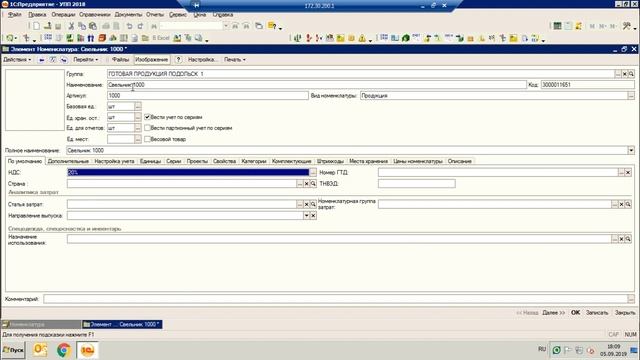Open Страна field magnifier lookup
Viewport: 640px width, 360px height.
pos(313,184)
